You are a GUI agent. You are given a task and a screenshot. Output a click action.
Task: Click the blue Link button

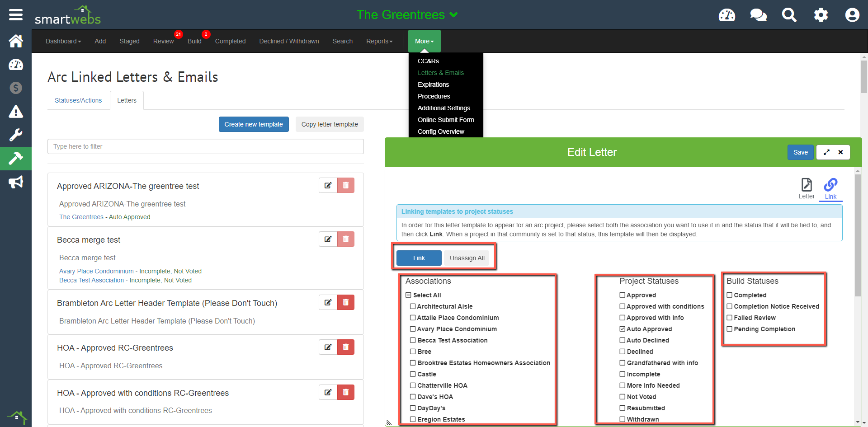[419, 258]
